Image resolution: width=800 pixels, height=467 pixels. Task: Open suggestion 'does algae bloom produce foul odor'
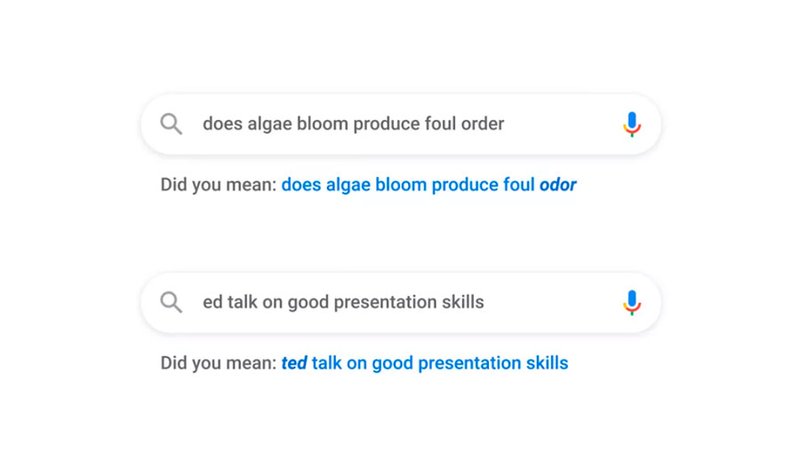tap(429, 184)
